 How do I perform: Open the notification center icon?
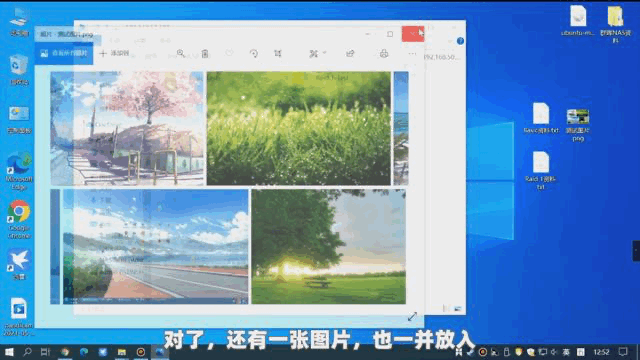(623, 352)
